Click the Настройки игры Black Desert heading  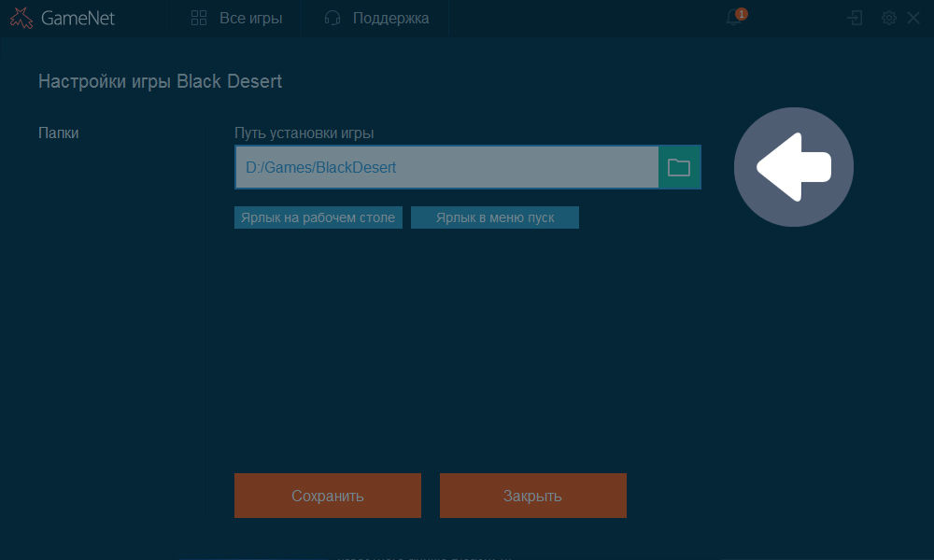(x=161, y=81)
